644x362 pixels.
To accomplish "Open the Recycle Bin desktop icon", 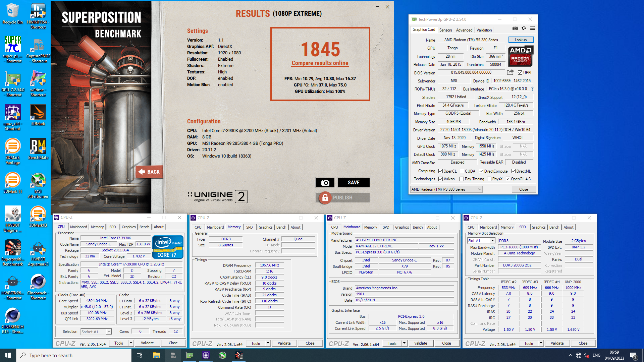I will (12, 13).
